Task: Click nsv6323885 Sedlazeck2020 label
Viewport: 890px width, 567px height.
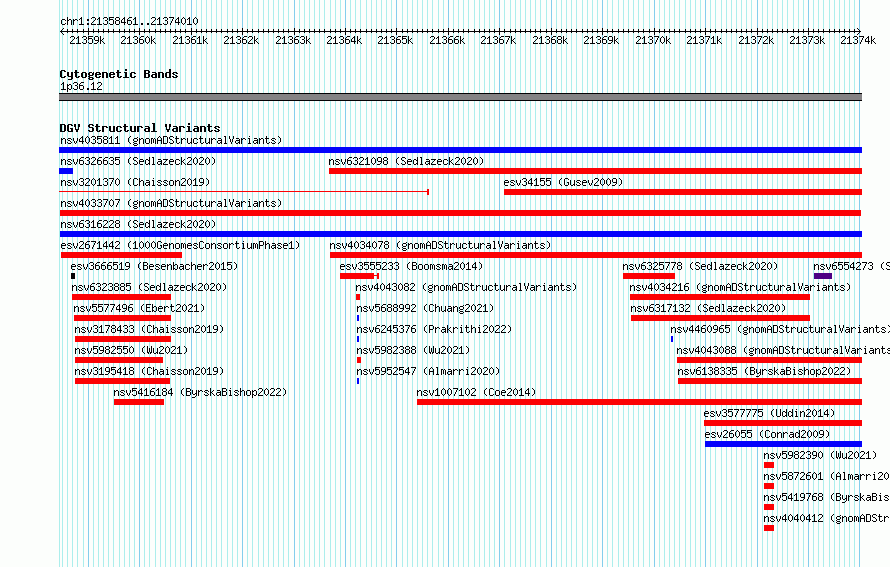Action: [x=149, y=287]
